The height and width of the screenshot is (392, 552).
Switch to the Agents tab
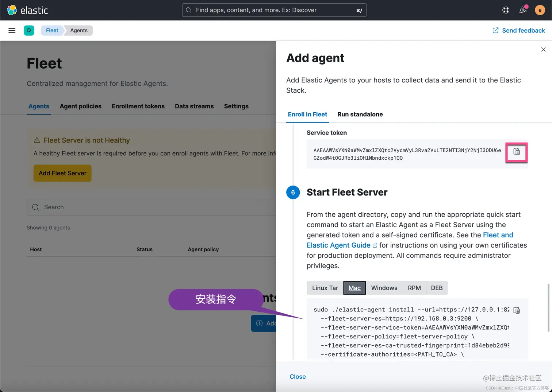tap(39, 106)
